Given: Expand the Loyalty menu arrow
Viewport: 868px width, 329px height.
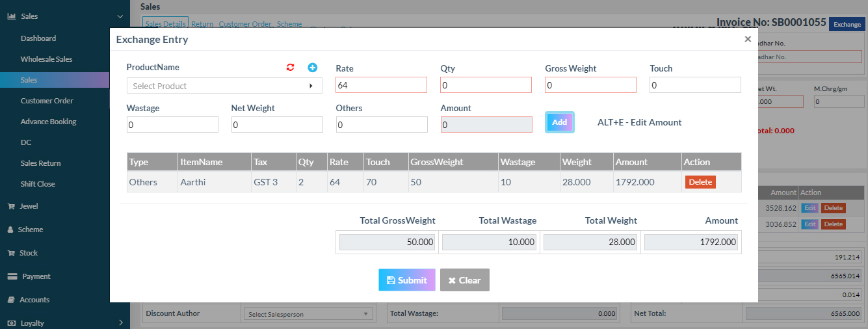Looking at the screenshot, I should point(121,322).
